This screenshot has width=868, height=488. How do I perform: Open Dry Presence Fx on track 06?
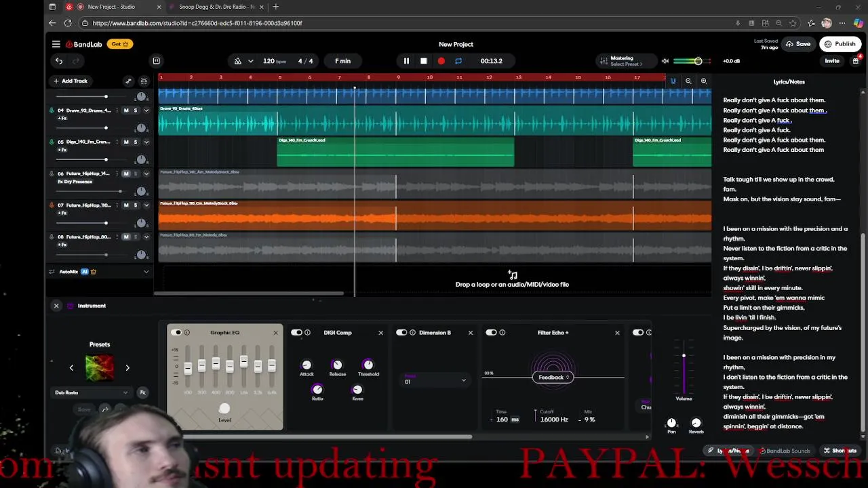[x=75, y=182]
